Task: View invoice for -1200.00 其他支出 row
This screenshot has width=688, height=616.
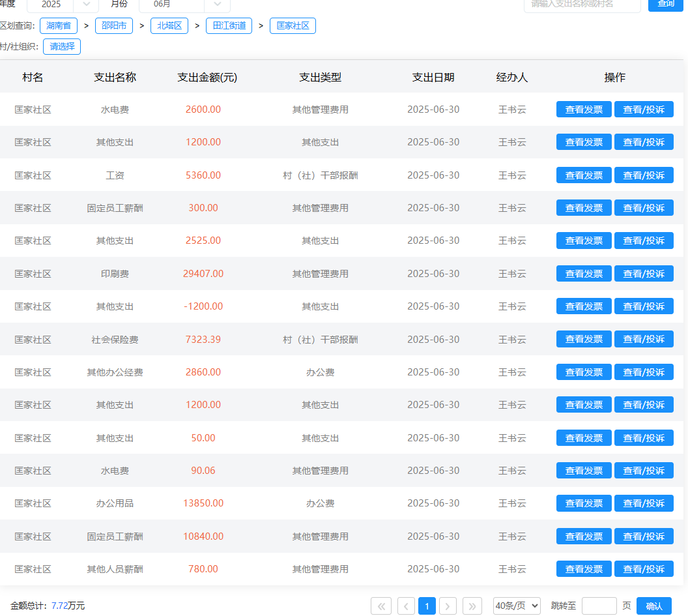Action: pyautogui.click(x=584, y=306)
